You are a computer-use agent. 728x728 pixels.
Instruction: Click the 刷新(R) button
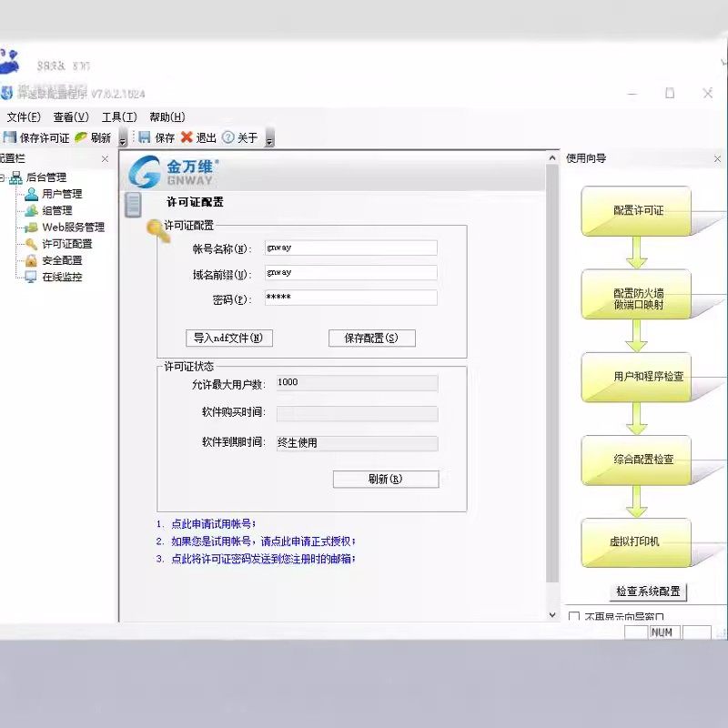tap(386, 480)
